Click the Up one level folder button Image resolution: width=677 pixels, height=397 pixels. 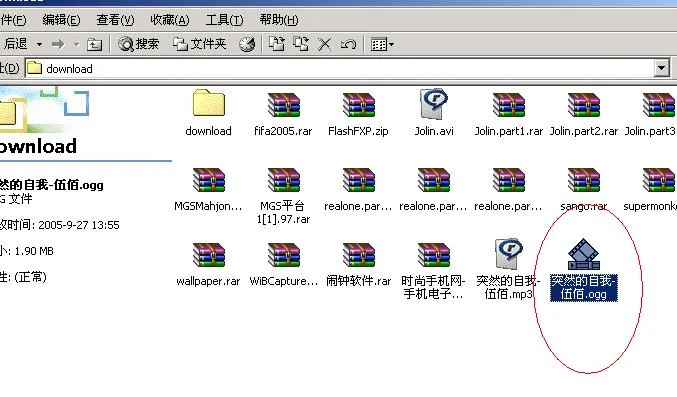(x=94, y=44)
